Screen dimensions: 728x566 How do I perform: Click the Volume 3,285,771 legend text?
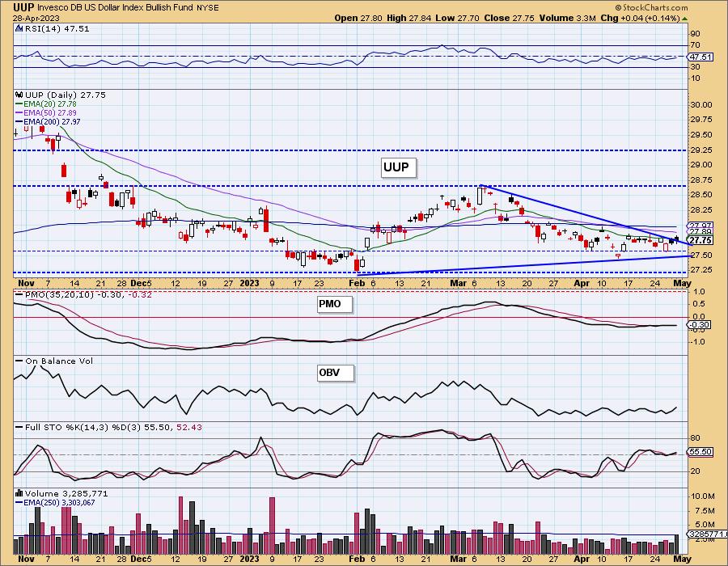click(x=66, y=493)
